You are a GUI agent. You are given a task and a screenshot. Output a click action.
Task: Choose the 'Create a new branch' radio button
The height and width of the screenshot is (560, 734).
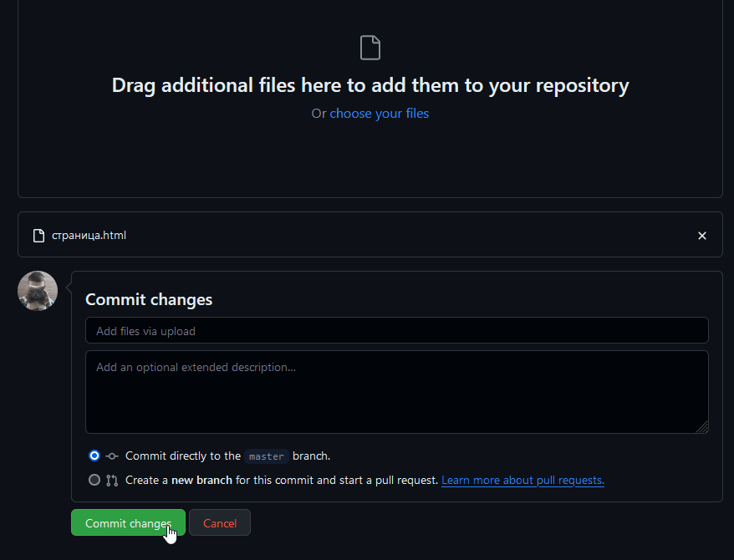[x=94, y=480]
